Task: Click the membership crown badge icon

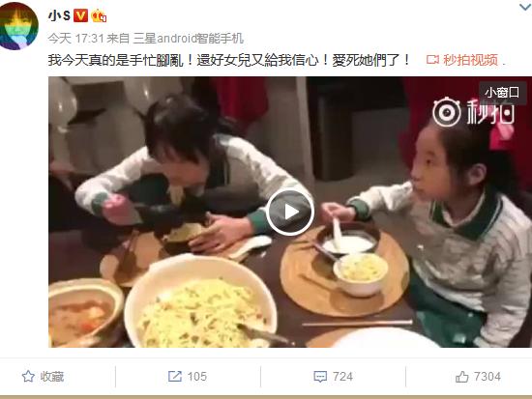Action: click(99, 15)
